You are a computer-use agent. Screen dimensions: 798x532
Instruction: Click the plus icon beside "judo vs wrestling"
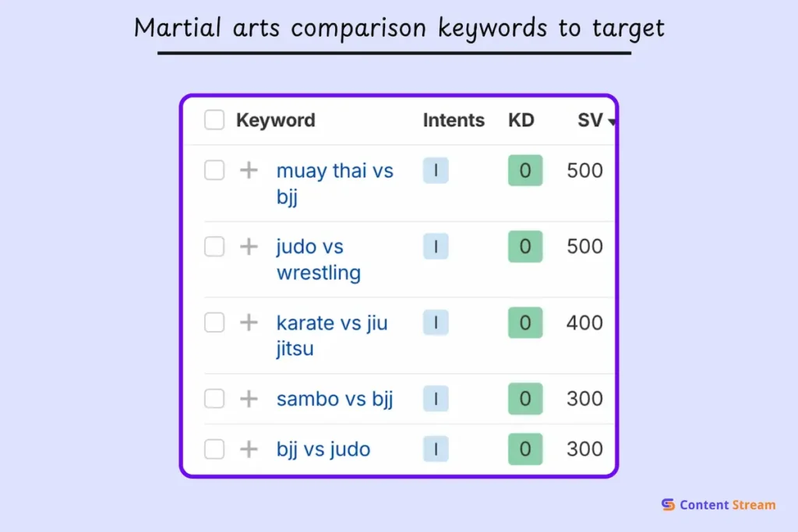click(x=248, y=246)
